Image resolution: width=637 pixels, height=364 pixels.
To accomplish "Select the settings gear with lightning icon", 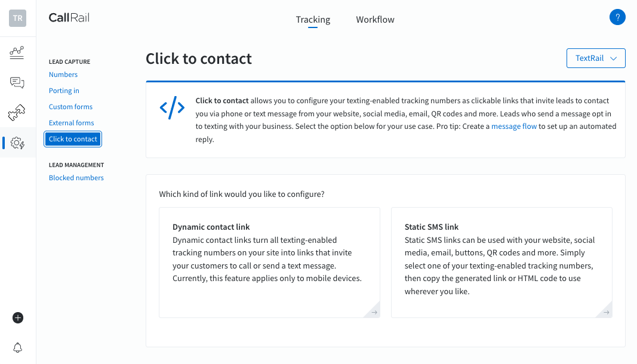I will tap(17, 143).
